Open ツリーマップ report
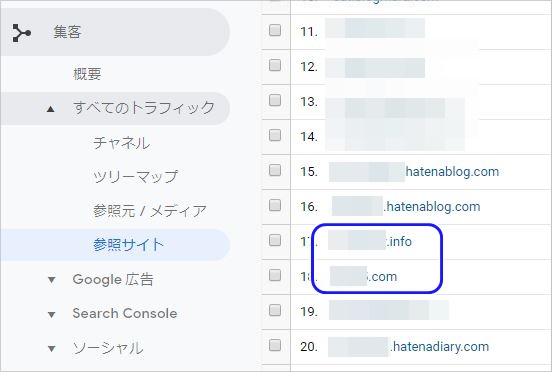The height and width of the screenshot is (372, 552). pos(136,177)
